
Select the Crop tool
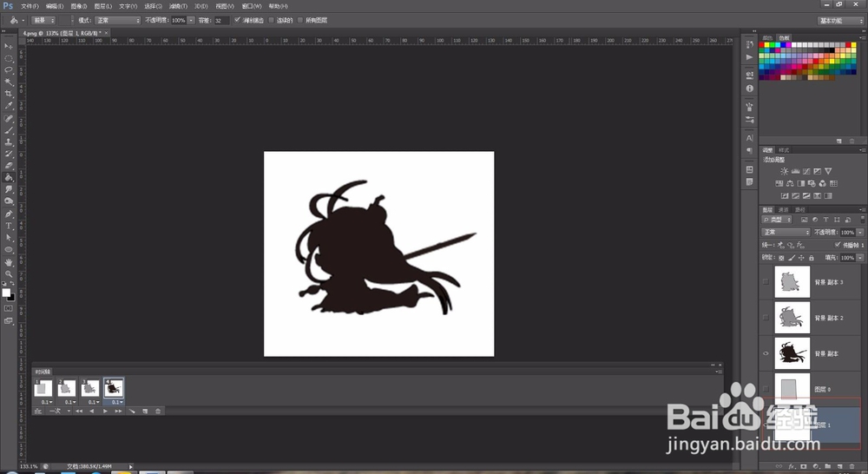pyautogui.click(x=9, y=94)
